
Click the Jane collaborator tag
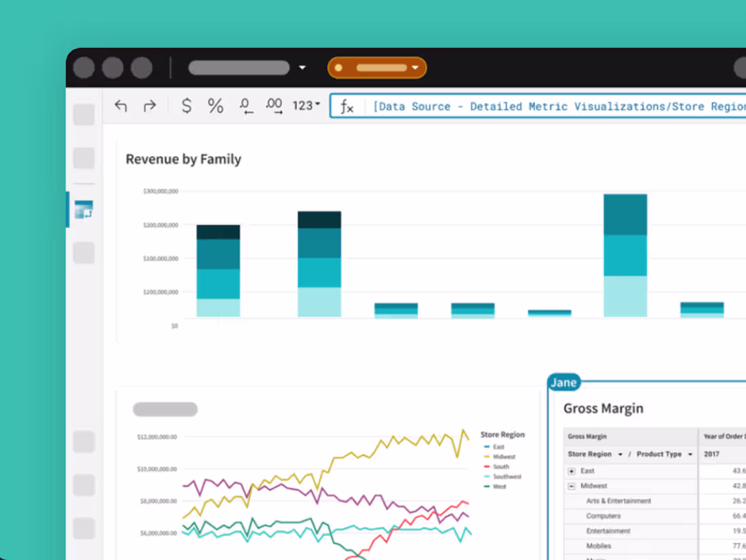564,382
